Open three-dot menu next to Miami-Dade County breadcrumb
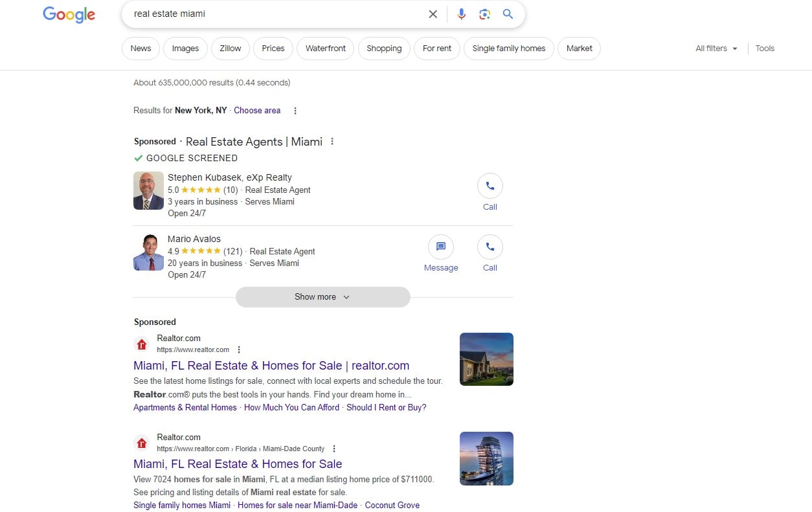 pyautogui.click(x=334, y=449)
